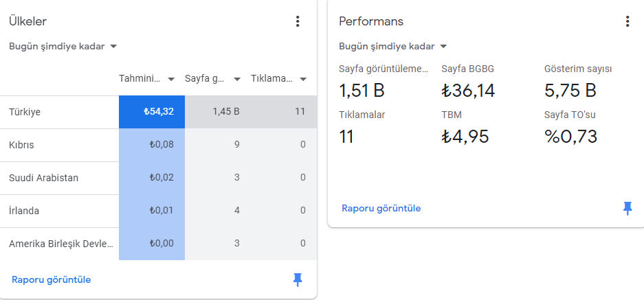Expand Performans date range dropdown
644x300 pixels.
[x=393, y=47]
